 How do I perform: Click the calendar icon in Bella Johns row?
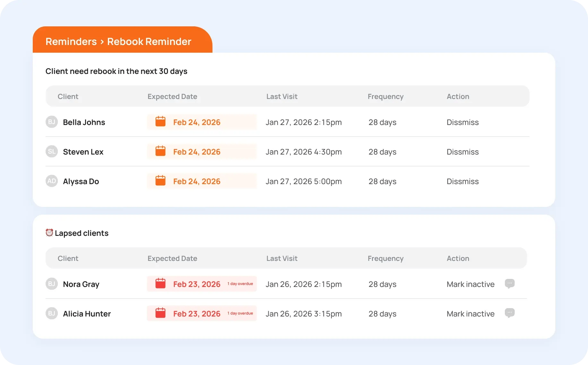tap(160, 122)
